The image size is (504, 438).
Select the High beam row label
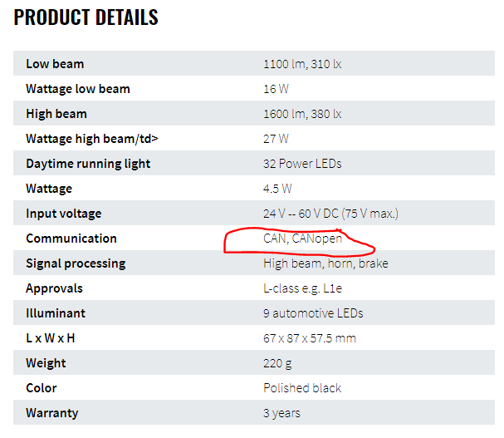coord(56,114)
